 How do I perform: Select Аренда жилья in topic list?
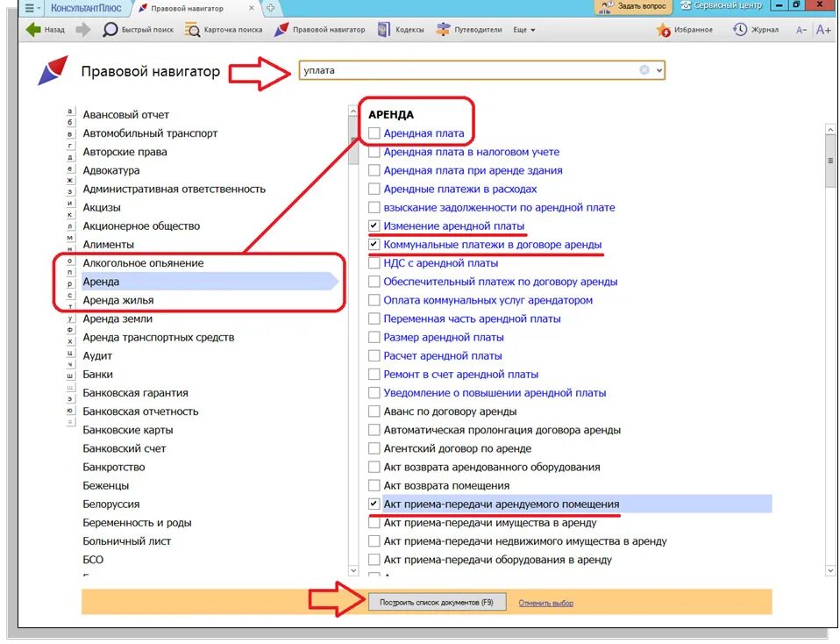(x=117, y=300)
